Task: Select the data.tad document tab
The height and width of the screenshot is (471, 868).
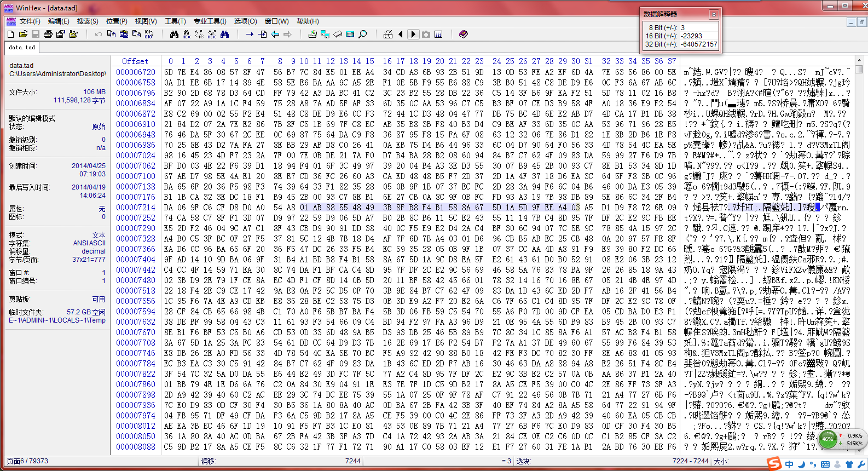Action: [22, 47]
